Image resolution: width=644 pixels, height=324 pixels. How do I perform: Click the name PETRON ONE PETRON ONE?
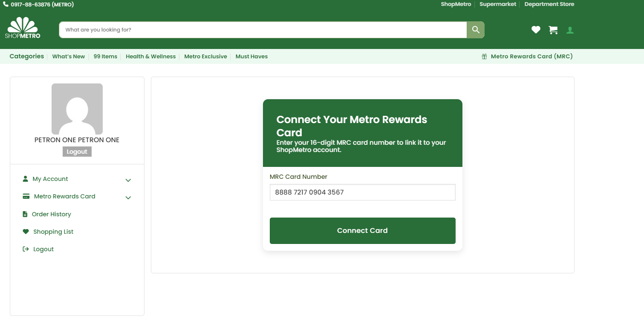pyautogui.click(x=77, y=140)
